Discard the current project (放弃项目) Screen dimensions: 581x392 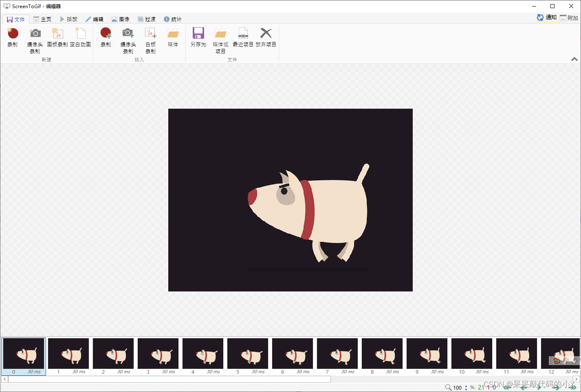click(266, 38)
